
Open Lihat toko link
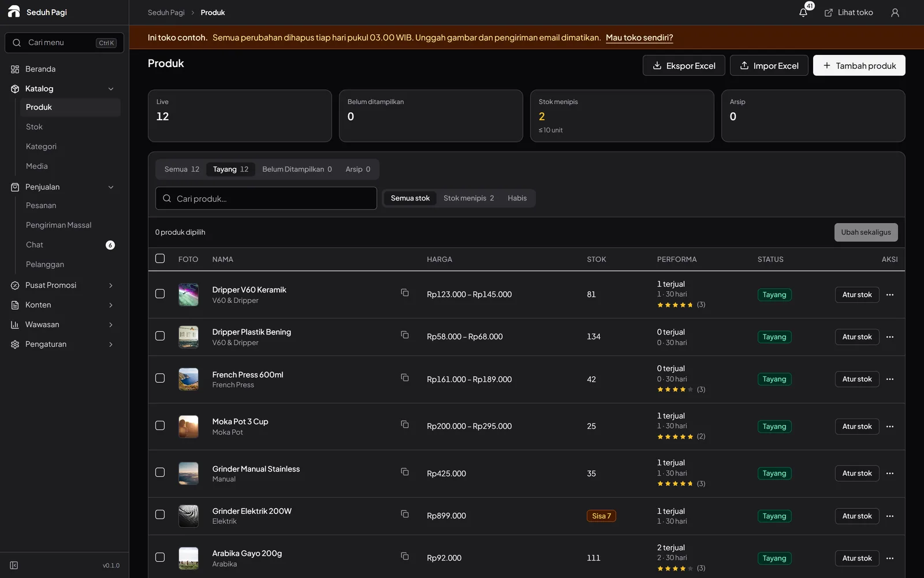(x=848, y=12)
